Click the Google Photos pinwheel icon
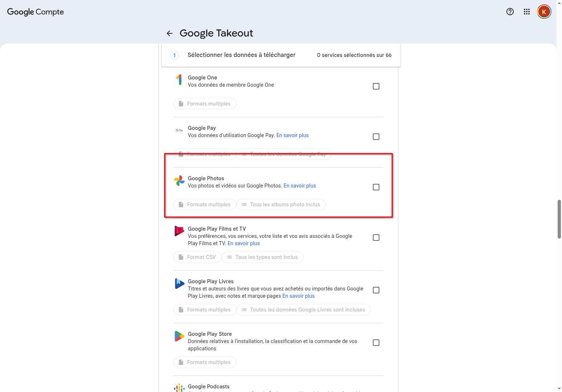The width and height of the screenshot is (562, 392). point(179,181)
